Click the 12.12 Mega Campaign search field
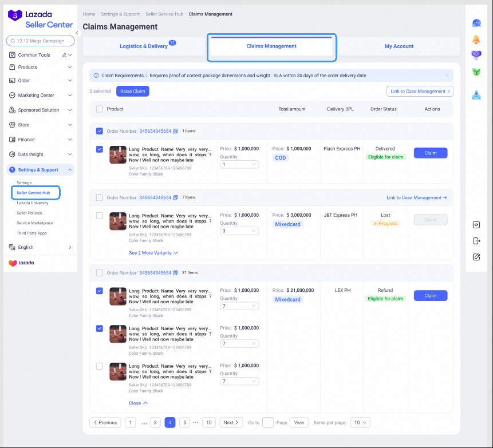 [x=40, y=41]
